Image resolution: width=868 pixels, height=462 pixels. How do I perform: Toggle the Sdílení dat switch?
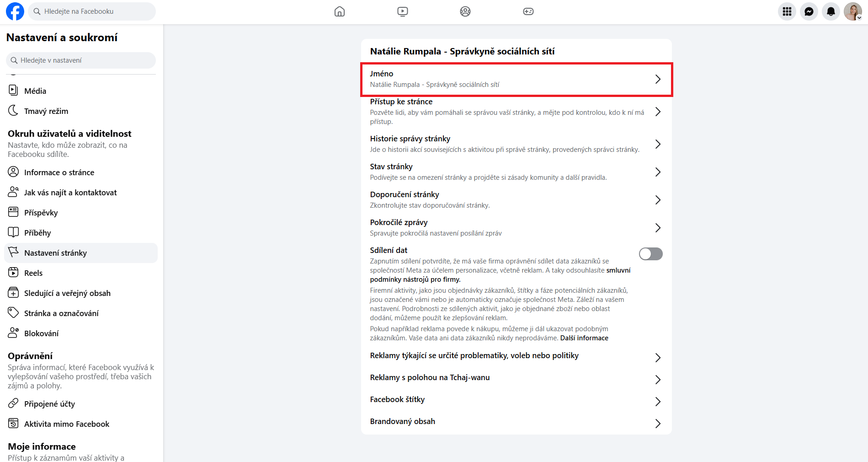pyautogui.click(x=650, y=254)
